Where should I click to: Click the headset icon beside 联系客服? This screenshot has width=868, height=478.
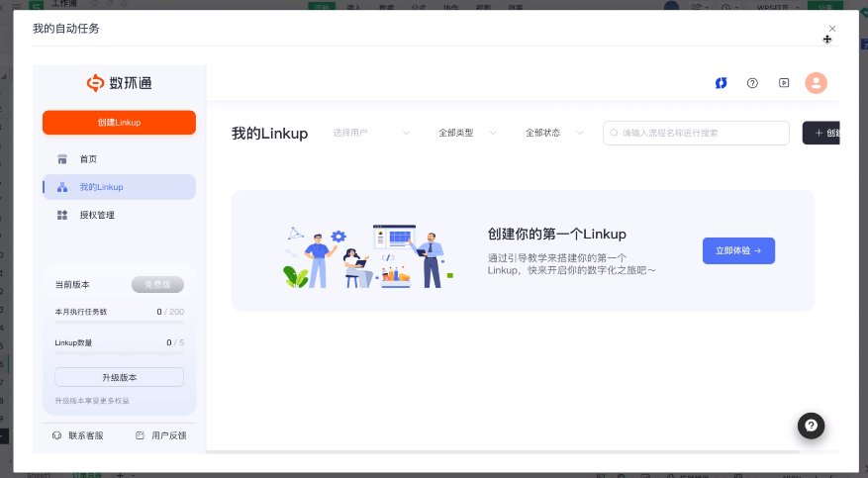[x=56, y=435]
